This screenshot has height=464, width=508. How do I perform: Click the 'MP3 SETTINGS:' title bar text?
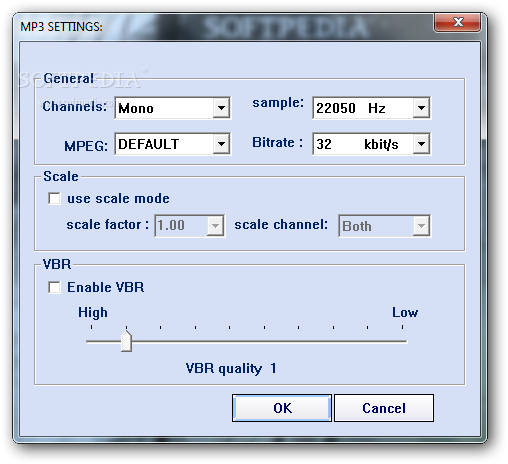[x=62, y=27]
